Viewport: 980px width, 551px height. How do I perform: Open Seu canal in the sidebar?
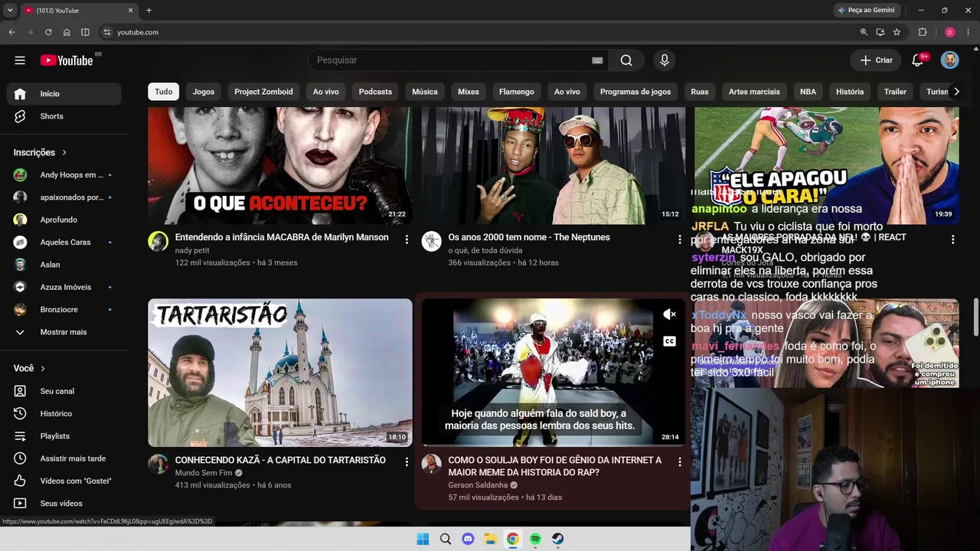click(64, 391)
